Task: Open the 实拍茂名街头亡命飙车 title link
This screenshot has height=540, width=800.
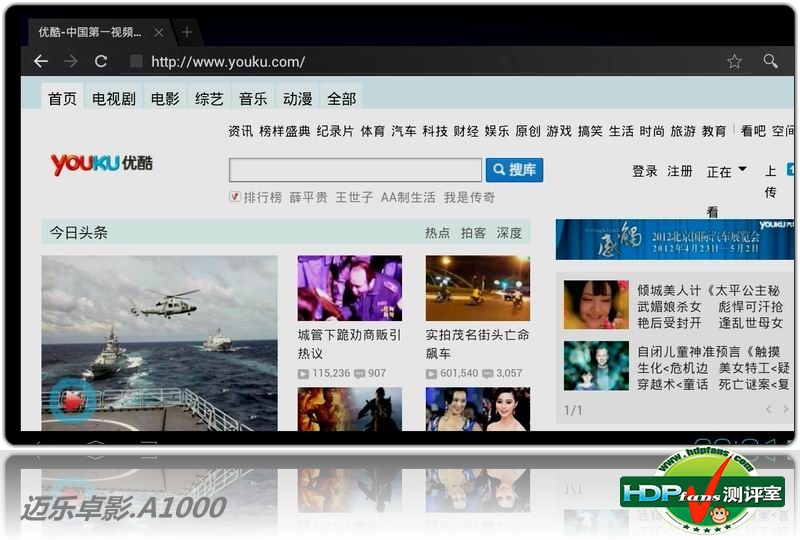Action: click(478, 344)
